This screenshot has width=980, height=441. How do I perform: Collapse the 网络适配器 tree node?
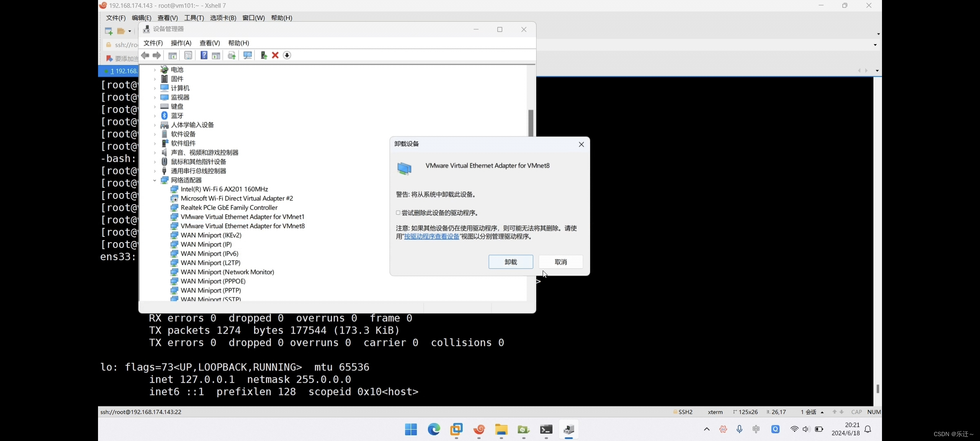click(x=155, y=180)
